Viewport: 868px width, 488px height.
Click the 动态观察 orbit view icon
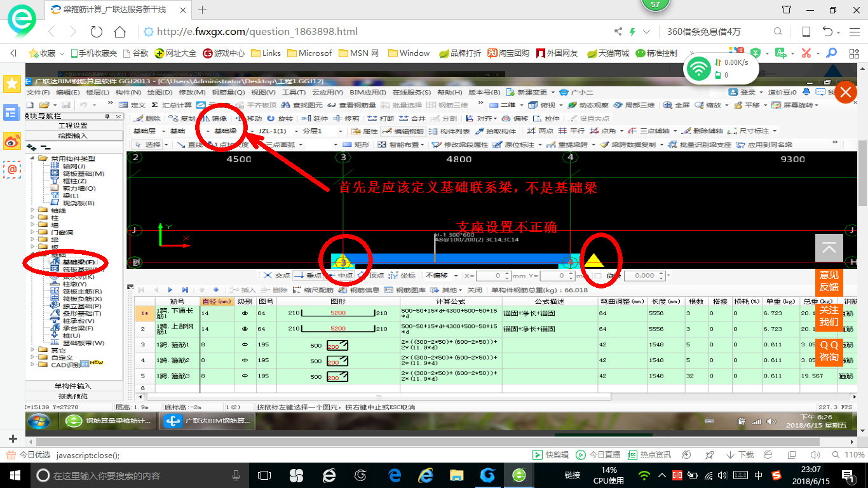pos(588,105)
